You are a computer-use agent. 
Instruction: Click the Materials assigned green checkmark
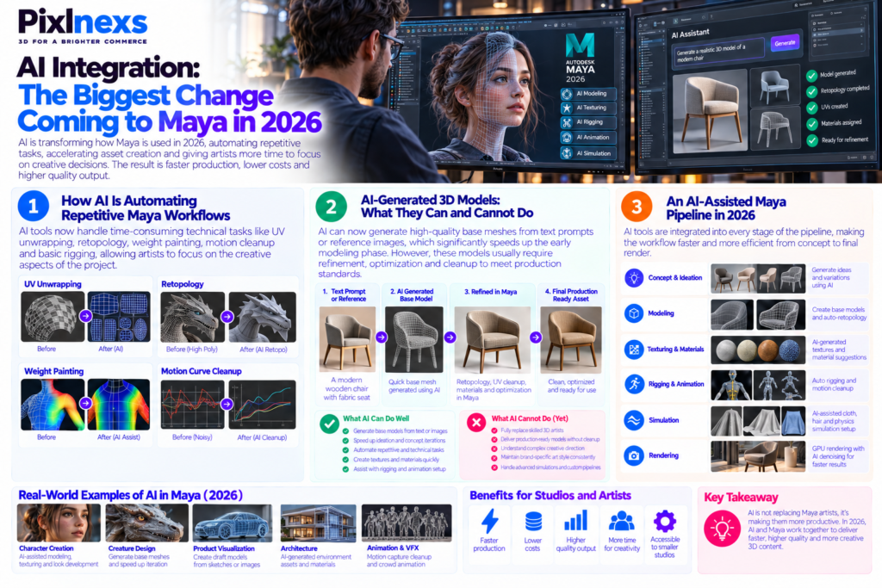point(811,124)
